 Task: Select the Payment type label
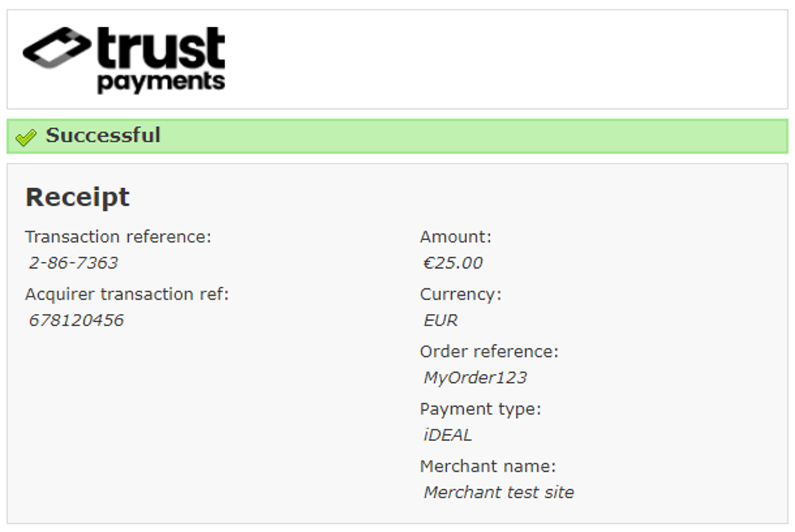coord(480,409)
